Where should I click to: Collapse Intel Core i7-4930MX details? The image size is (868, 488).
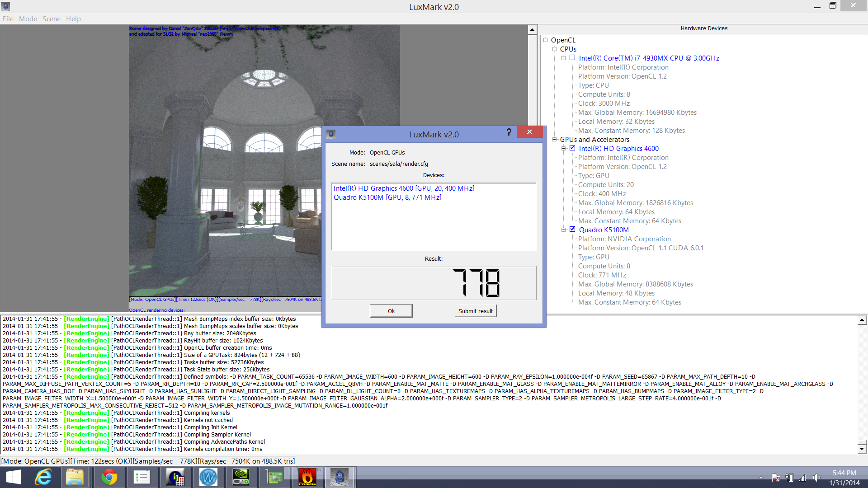[564, 58]
